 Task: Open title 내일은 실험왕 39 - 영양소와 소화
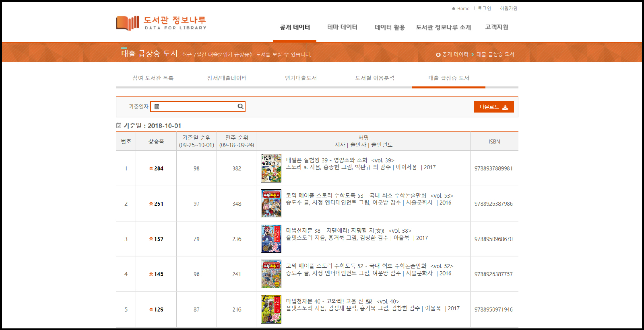tap(340, 160)
